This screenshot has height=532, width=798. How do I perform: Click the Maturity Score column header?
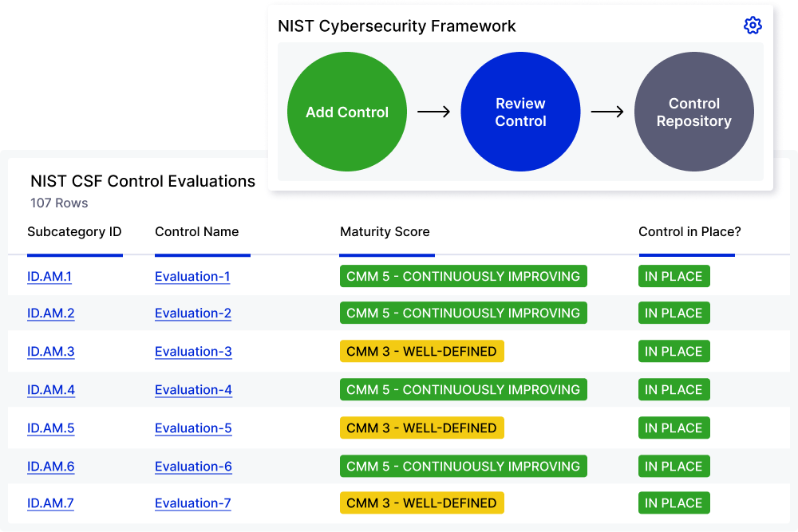[x=385, y=232]
